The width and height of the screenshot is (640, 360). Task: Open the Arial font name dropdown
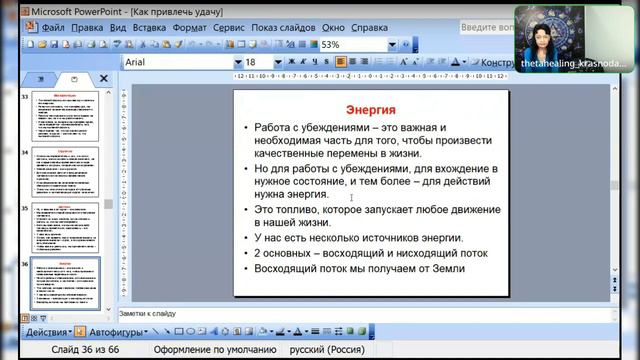pos(238,62)
